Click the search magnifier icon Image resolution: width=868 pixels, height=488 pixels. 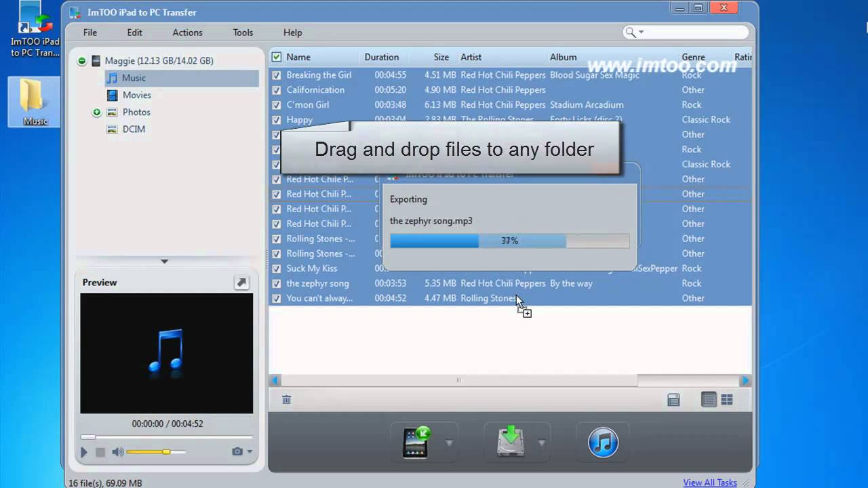(631, 32)
